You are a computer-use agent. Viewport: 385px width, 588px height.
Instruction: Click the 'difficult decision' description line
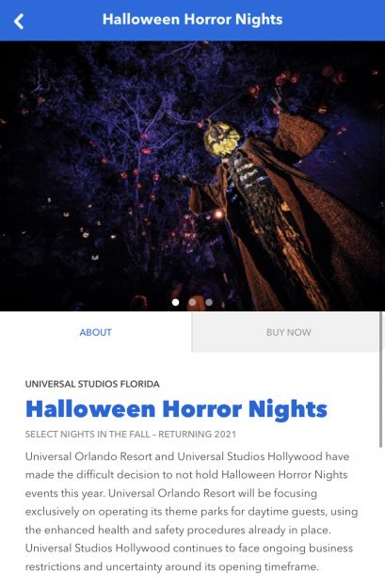[186, 475]
